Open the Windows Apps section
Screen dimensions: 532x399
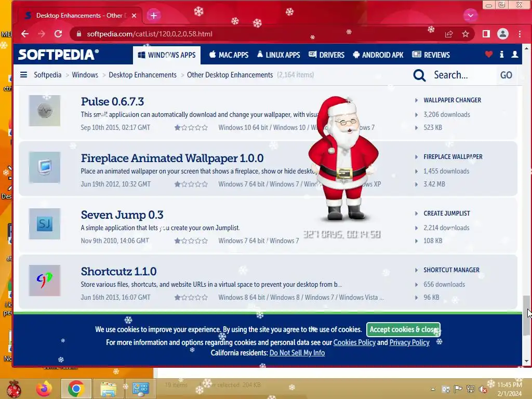coord(167,55)
